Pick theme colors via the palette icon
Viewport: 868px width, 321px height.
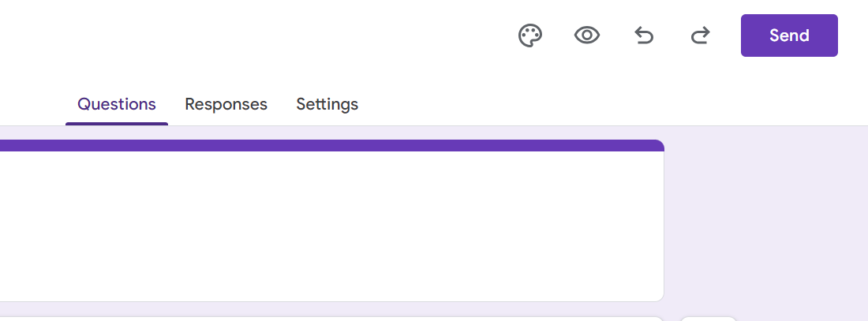(530, 35)
